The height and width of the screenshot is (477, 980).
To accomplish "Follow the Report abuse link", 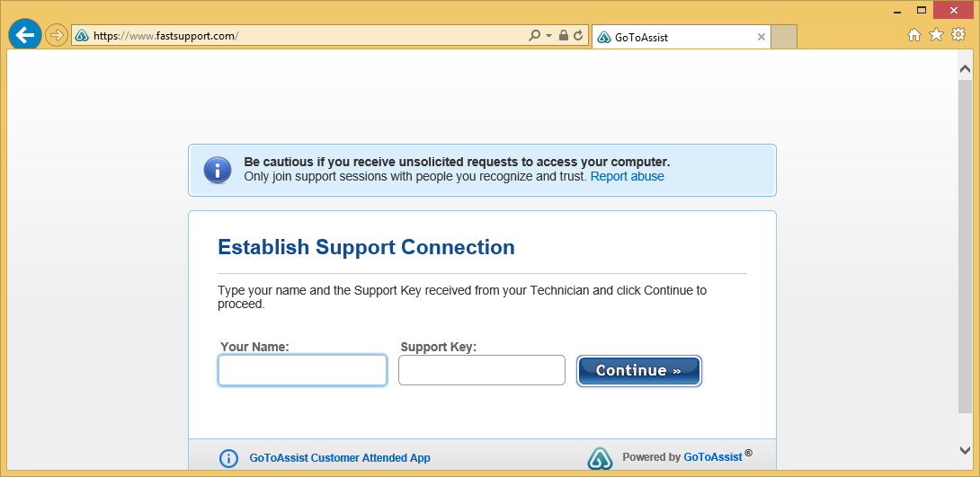I will click(x=627, y=177).
